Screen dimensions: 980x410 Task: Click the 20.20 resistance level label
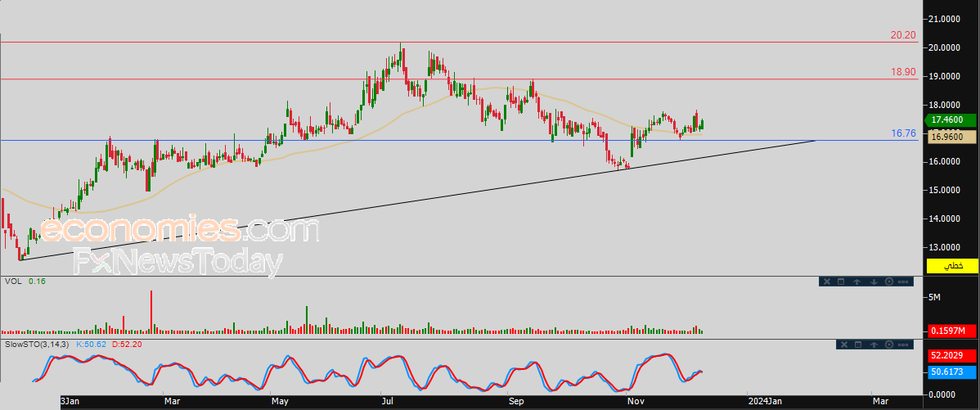pyautogui.click(x=903, y=35)
